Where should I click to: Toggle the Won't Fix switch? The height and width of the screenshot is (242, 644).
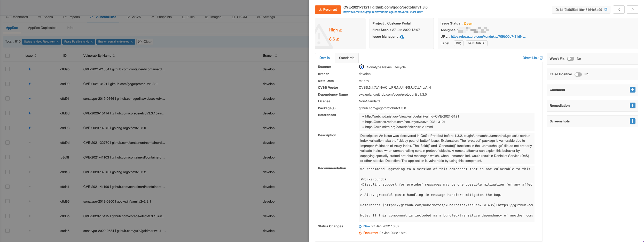click(570, 59)
